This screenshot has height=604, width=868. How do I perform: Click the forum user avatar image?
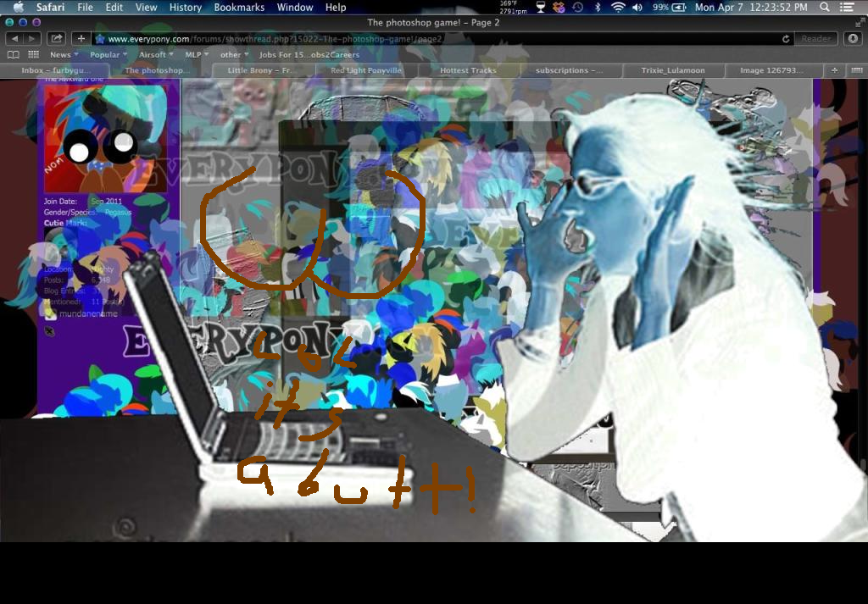pyautogui.click(x=106, y=138)
